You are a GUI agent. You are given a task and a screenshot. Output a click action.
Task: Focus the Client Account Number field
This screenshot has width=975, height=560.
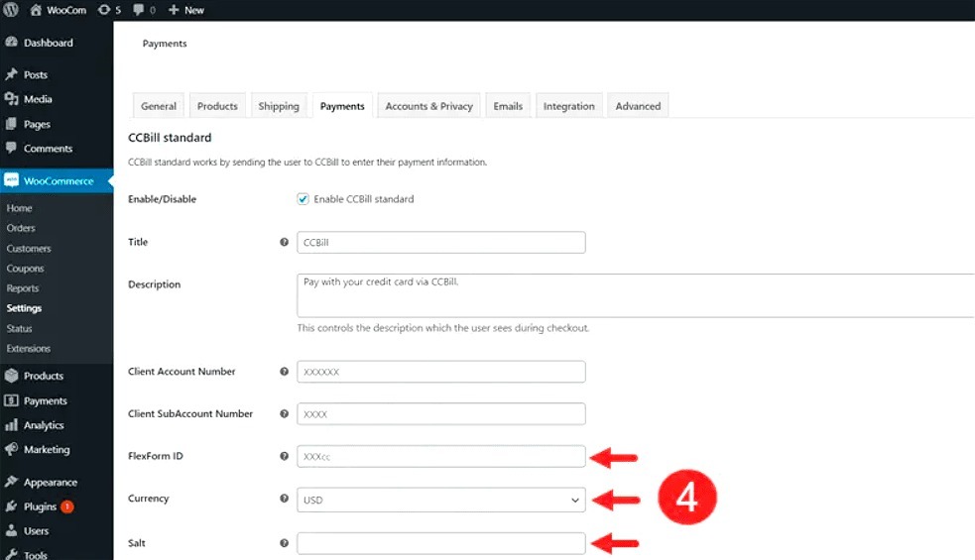[x=440, y=372]
